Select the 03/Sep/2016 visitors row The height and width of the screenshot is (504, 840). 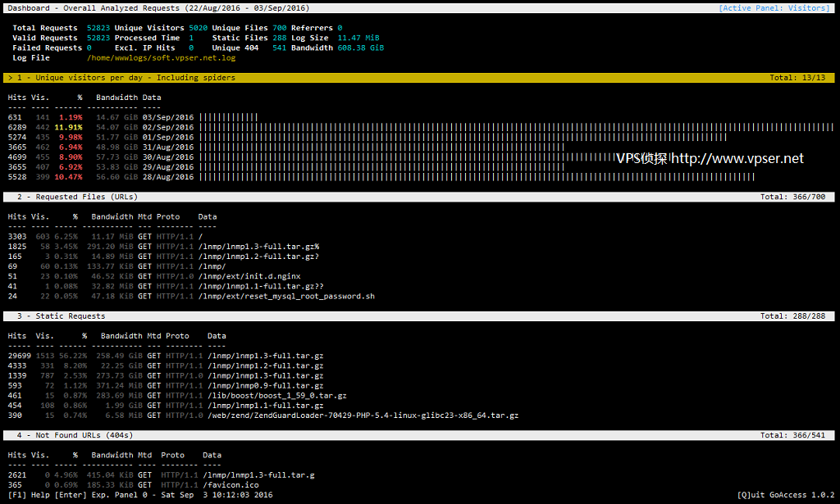pos(133,117)
